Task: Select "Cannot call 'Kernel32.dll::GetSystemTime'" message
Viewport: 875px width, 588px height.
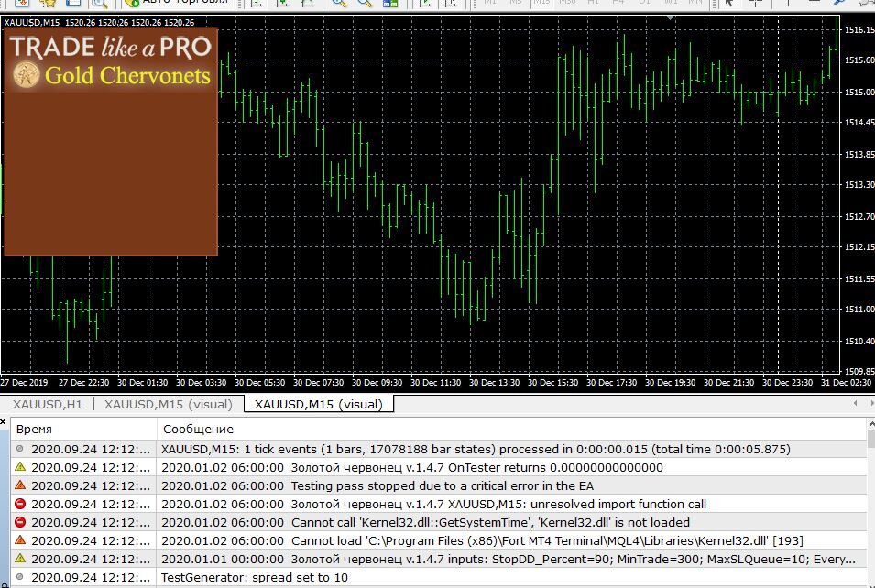Action: point(425,523)
